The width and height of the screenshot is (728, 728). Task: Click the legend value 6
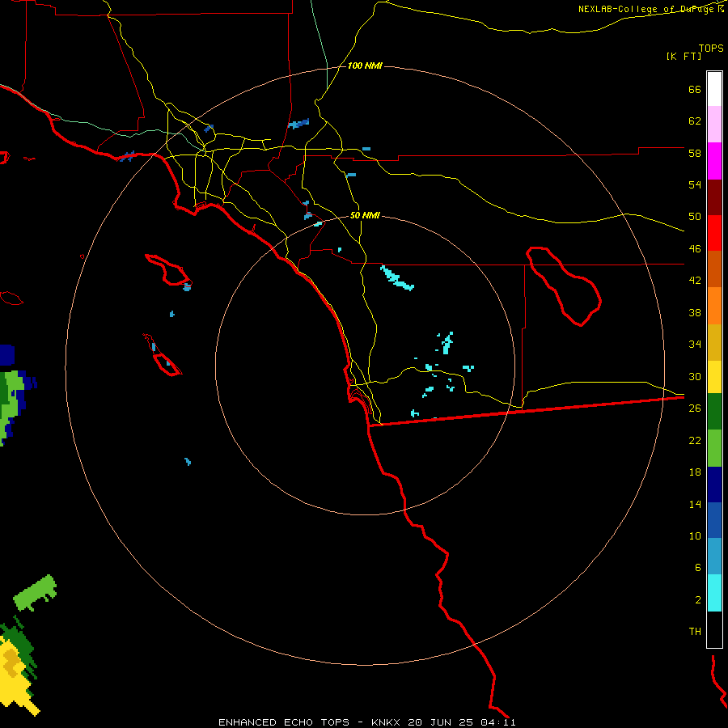(698, 568)
